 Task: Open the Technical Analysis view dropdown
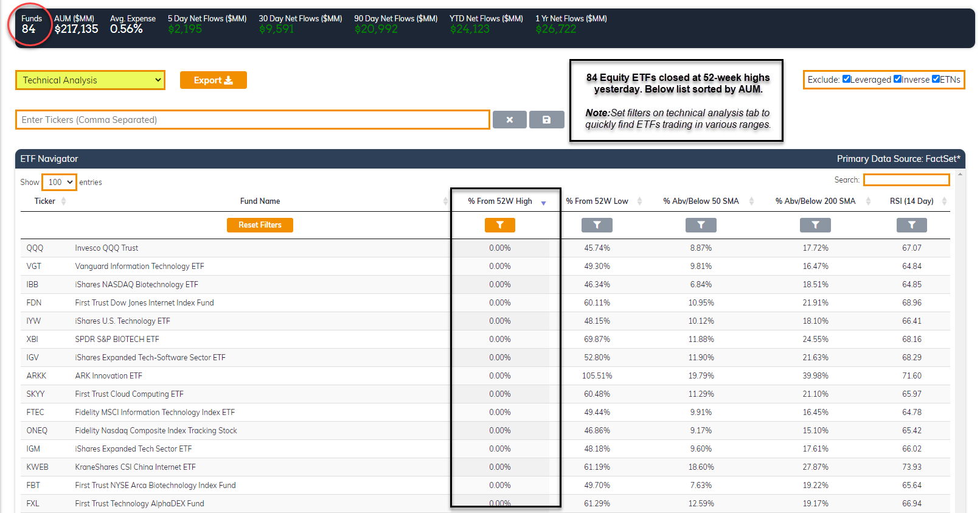(x=90, y=80)
